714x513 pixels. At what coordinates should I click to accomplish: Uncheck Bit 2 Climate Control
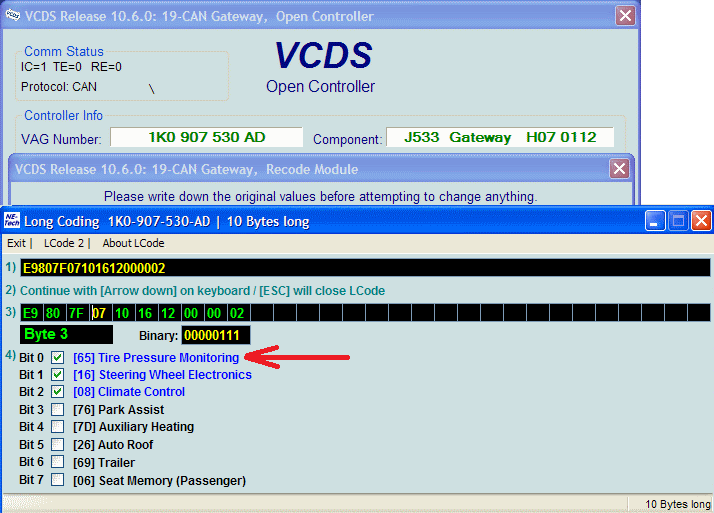[57, 391]
